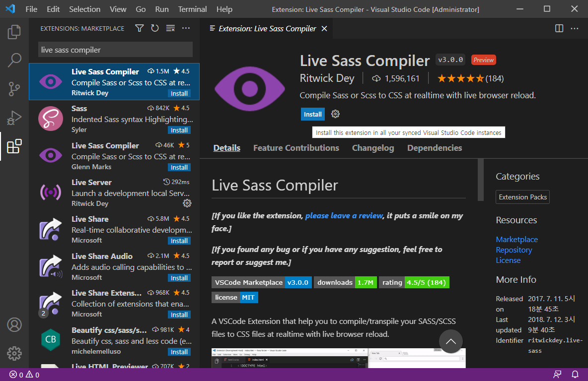Image resolution: width=588 pixels, height=381 pixels.
Task: Click the Extension Packs category button
Action: click(523, 197)
